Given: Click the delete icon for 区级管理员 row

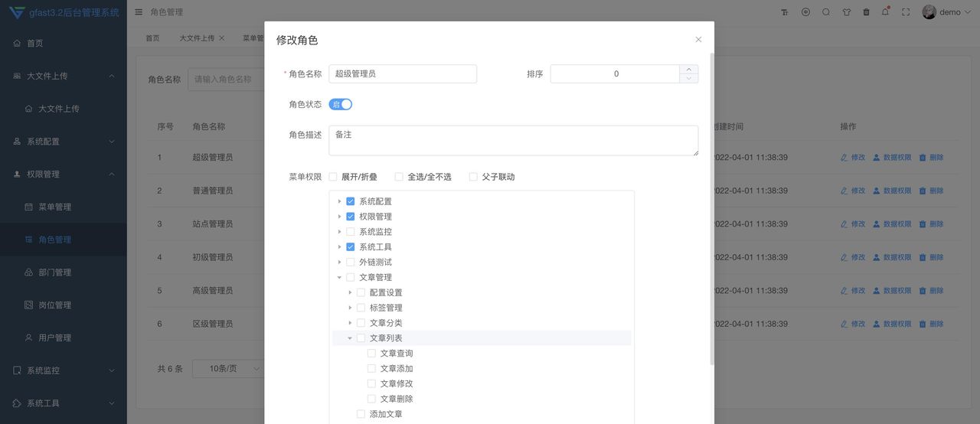Looking at the screenshot, I should pyautogui.click(x=923, y=324).
